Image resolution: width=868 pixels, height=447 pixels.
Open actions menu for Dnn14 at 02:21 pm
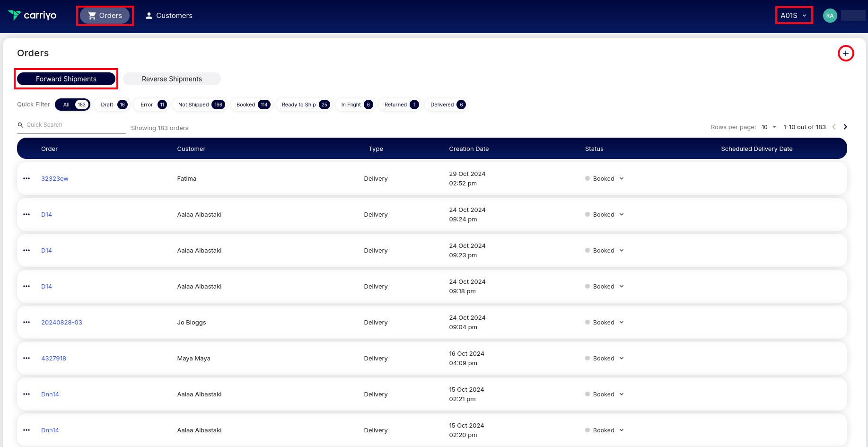[26, 394]
